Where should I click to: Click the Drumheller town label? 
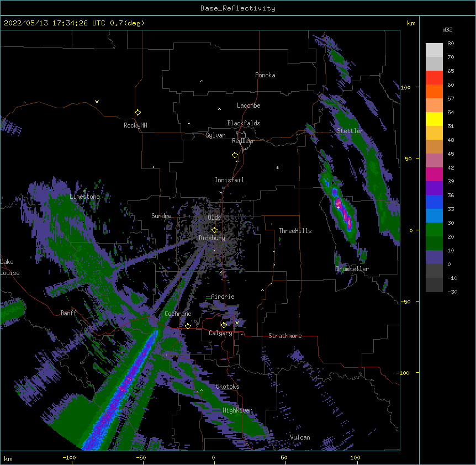[x=352, y=269]
